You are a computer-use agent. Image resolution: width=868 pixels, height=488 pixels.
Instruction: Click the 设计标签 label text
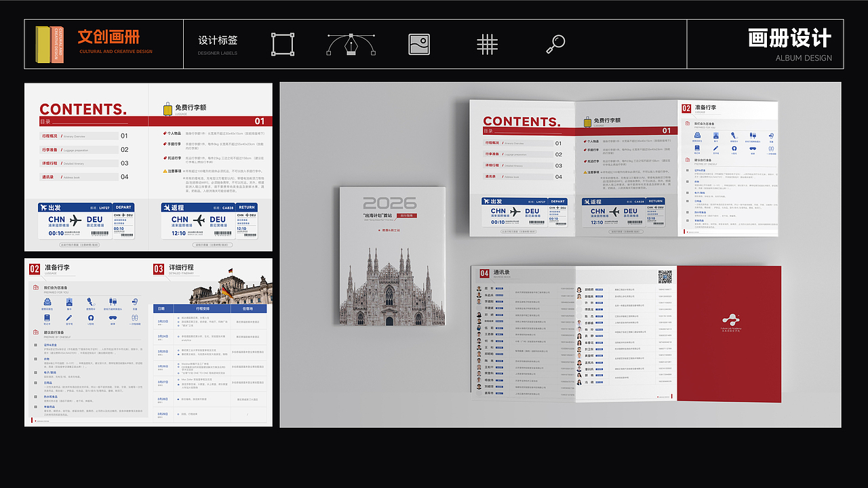218,41
